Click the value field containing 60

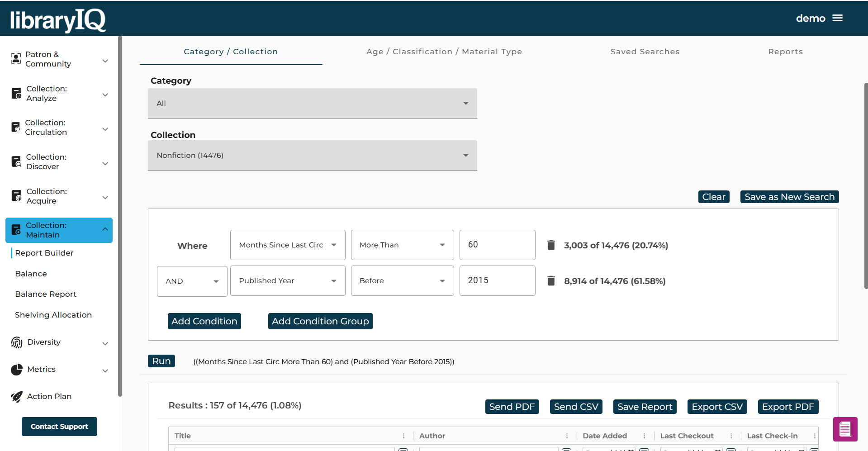point(497,245)
